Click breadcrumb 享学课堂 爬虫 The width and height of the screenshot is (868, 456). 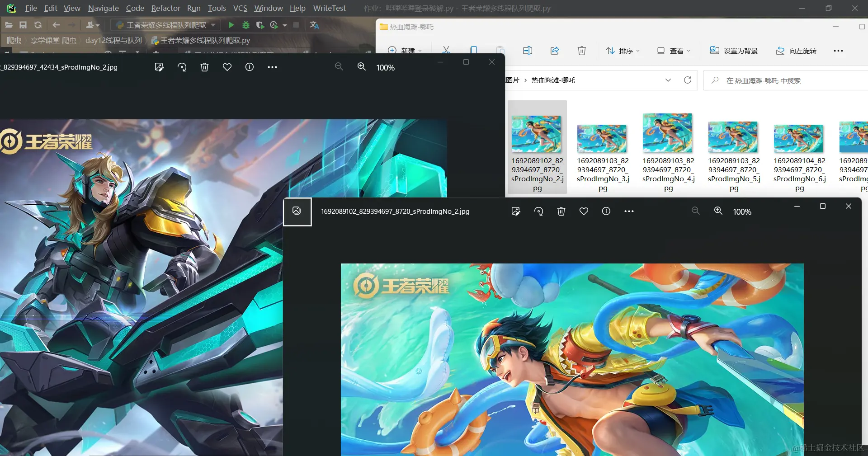pos(53,40)
